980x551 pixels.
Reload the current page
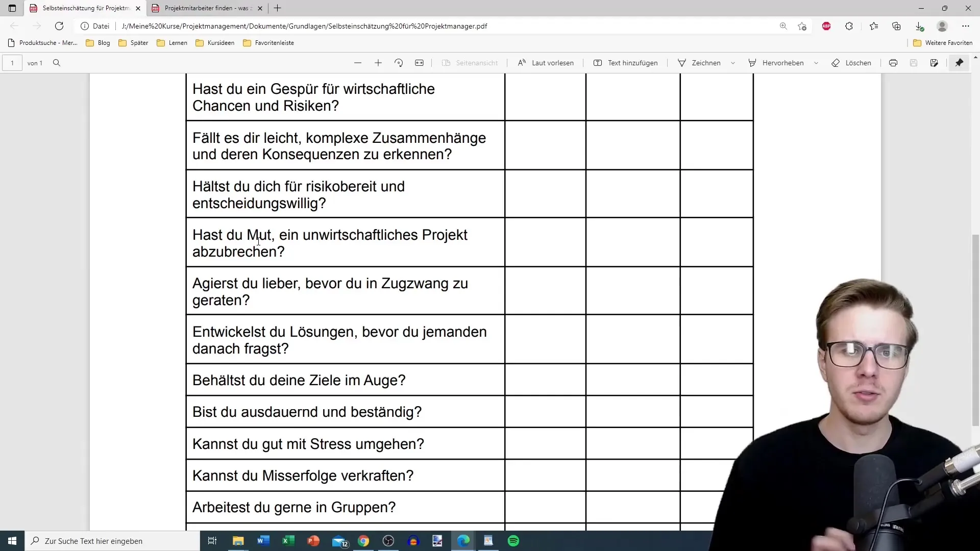coord(59,26)
